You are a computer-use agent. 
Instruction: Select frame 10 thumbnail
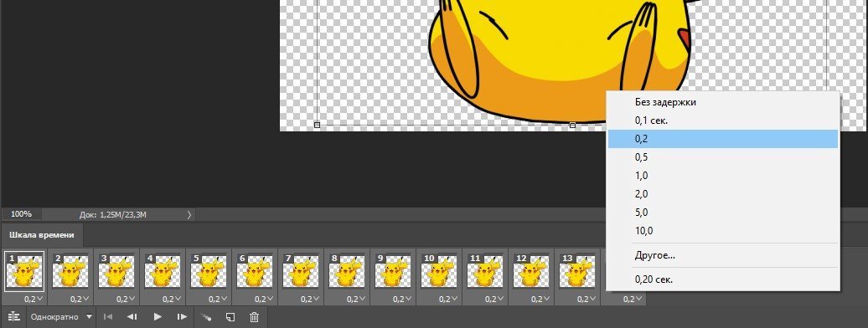440,271
